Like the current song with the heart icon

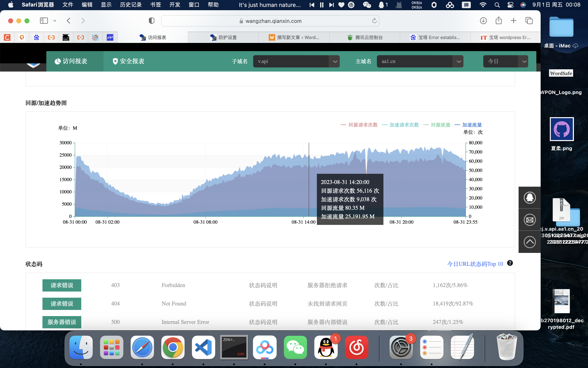pyautogui.click(x=341, y=5)
